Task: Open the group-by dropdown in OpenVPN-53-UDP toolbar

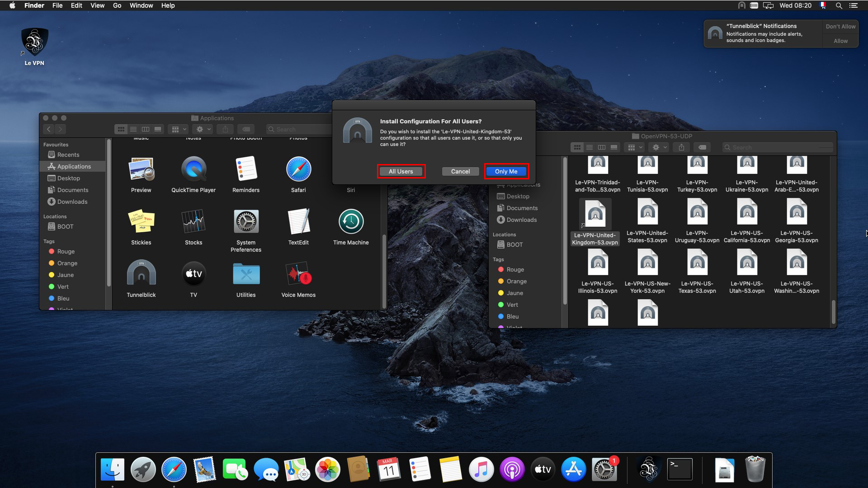Action: click(635, 147)
